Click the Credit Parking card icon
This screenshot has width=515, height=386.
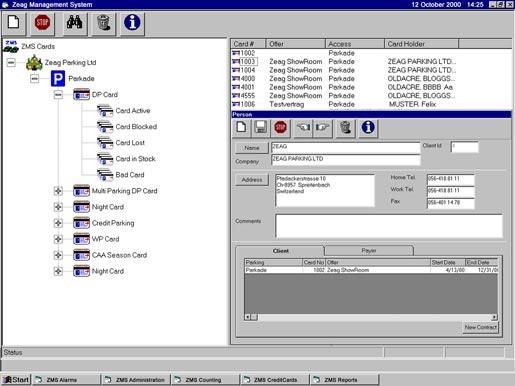[x=81, y=223]
